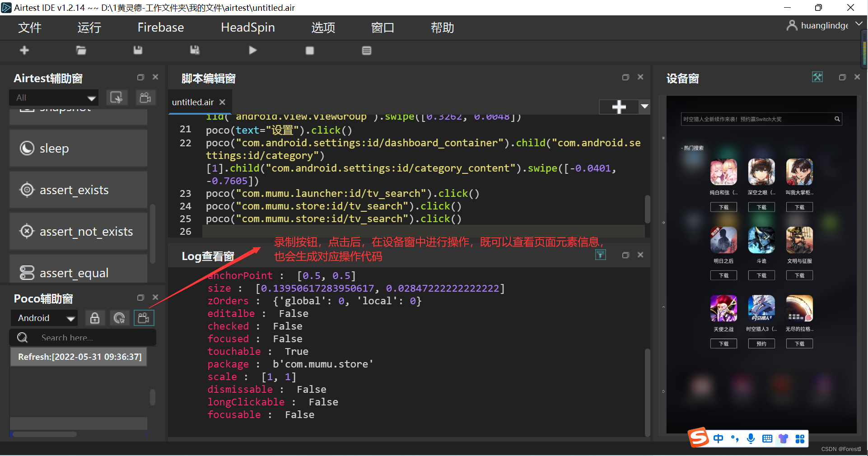Start Poco recording with the record icon

[x=144, y=318]
